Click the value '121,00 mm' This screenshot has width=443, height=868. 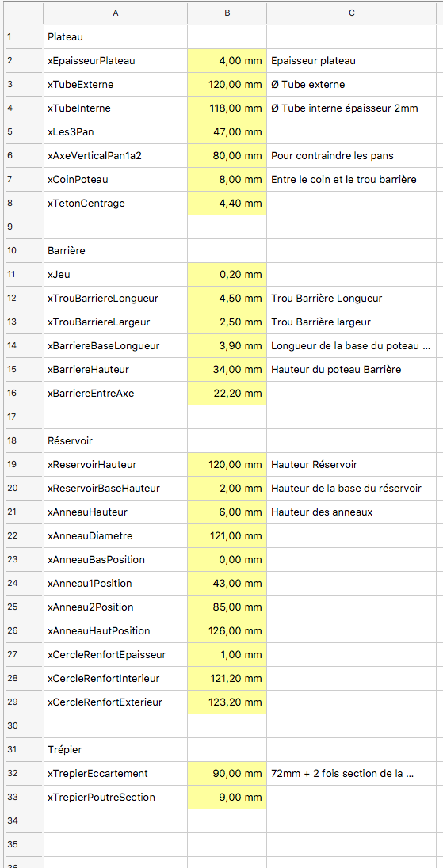(x=227, y=536)
